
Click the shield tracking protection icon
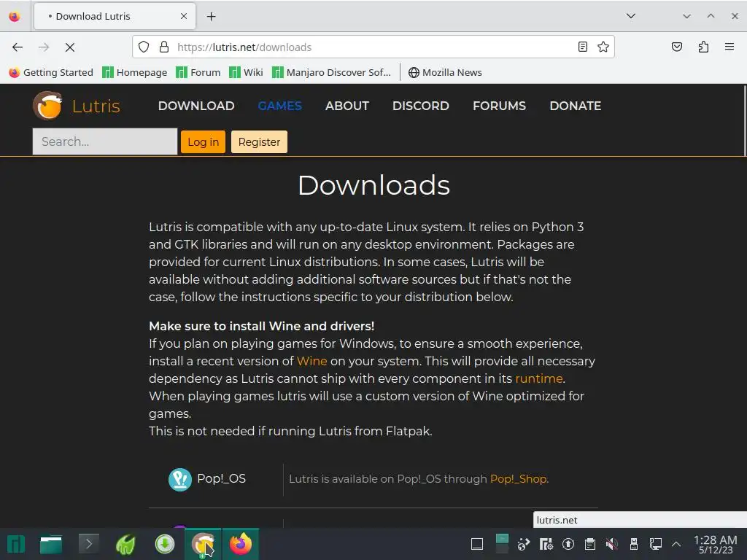[144, 47]
